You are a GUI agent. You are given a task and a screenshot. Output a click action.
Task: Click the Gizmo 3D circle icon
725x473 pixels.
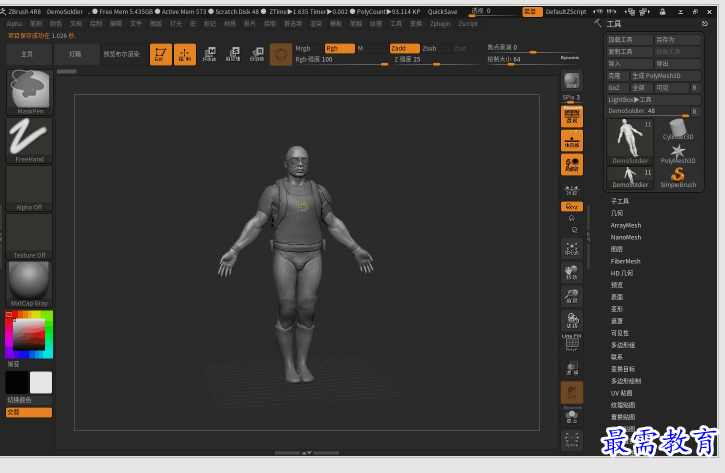281,55
